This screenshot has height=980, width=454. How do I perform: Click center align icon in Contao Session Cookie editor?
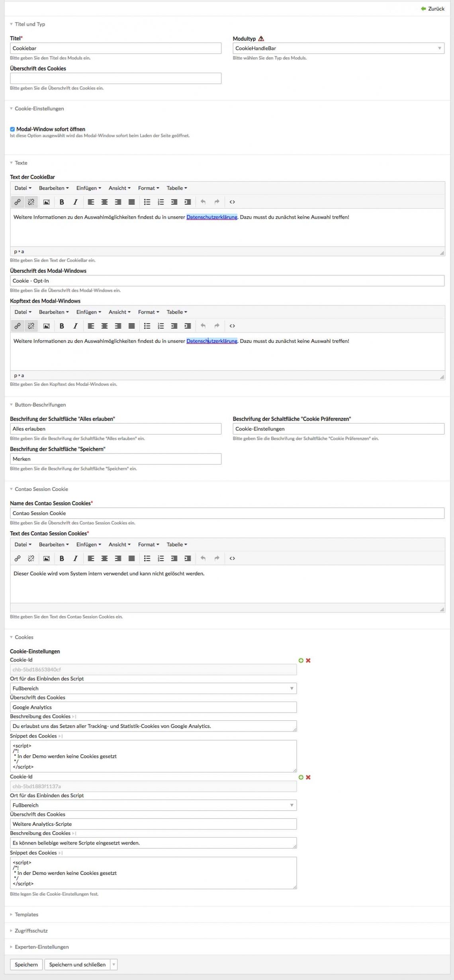click(104, 558)
